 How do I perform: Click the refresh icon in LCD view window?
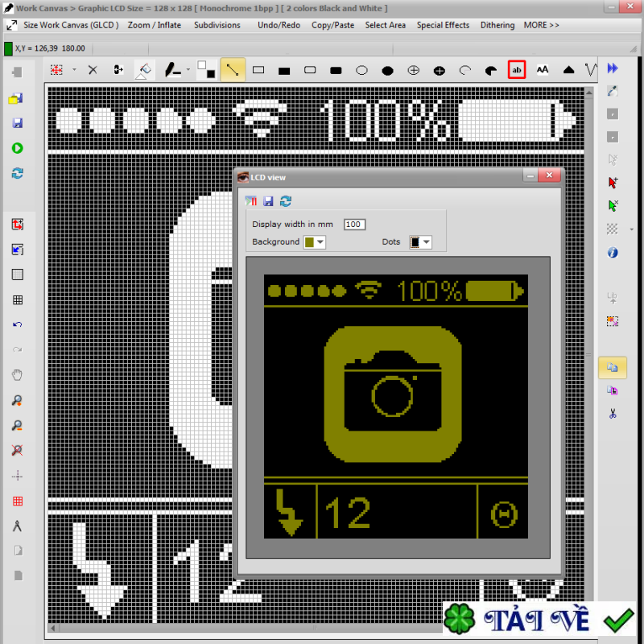click(286, 201)
